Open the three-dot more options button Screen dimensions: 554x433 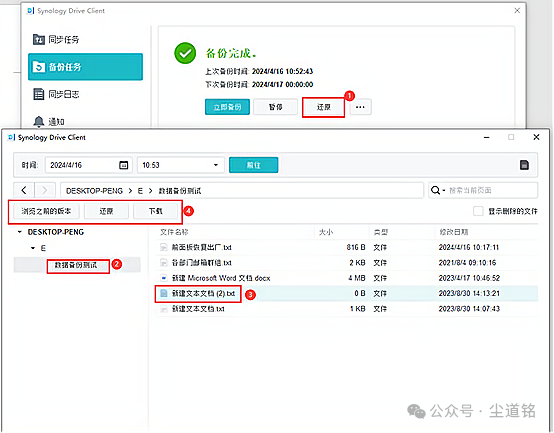point(360,107)
